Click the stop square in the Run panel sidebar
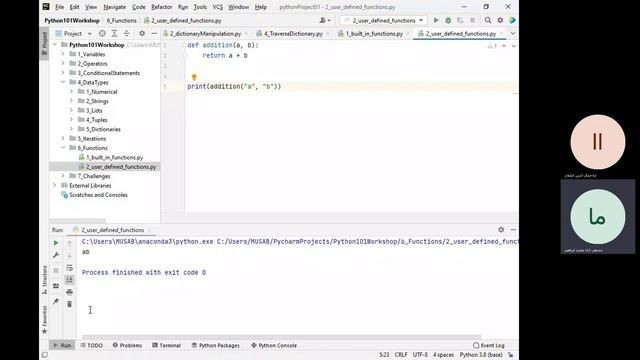 click(56, 270)
